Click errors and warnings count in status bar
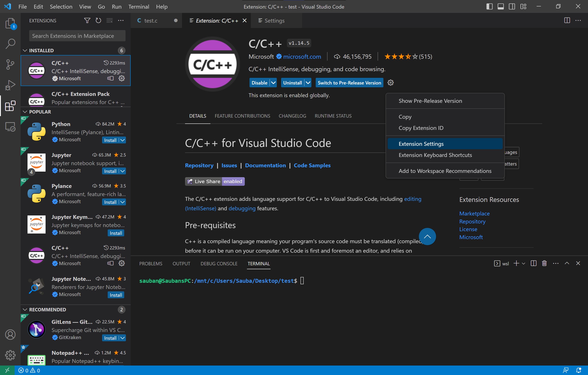The width and height of the screenshot is (588, 375). pyautogui.click(x=29, y=370)
